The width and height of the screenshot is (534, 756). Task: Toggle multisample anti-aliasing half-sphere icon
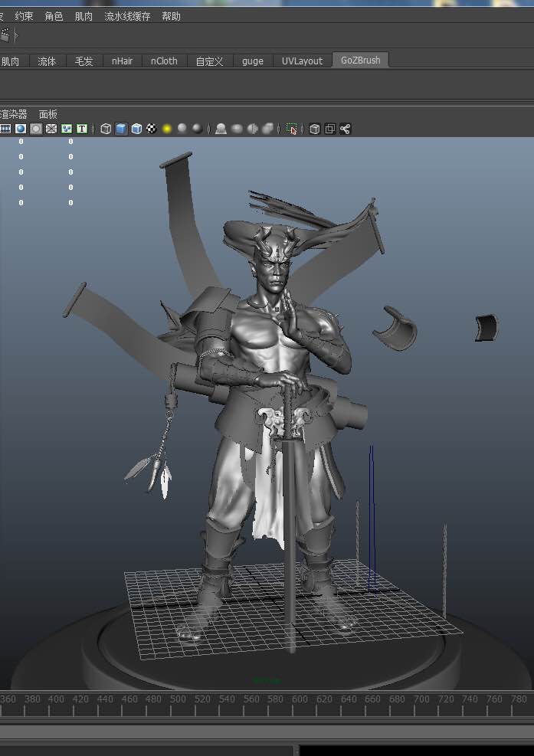[x=252, y=129]
